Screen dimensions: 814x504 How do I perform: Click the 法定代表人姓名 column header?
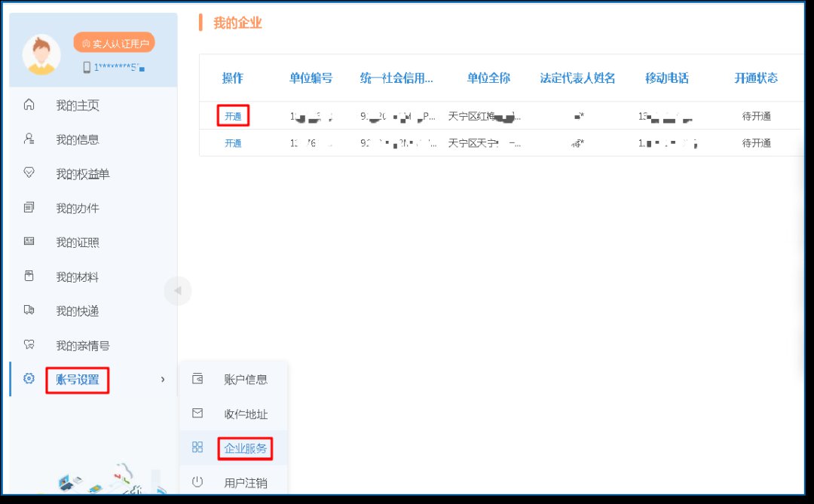[577, 78]
